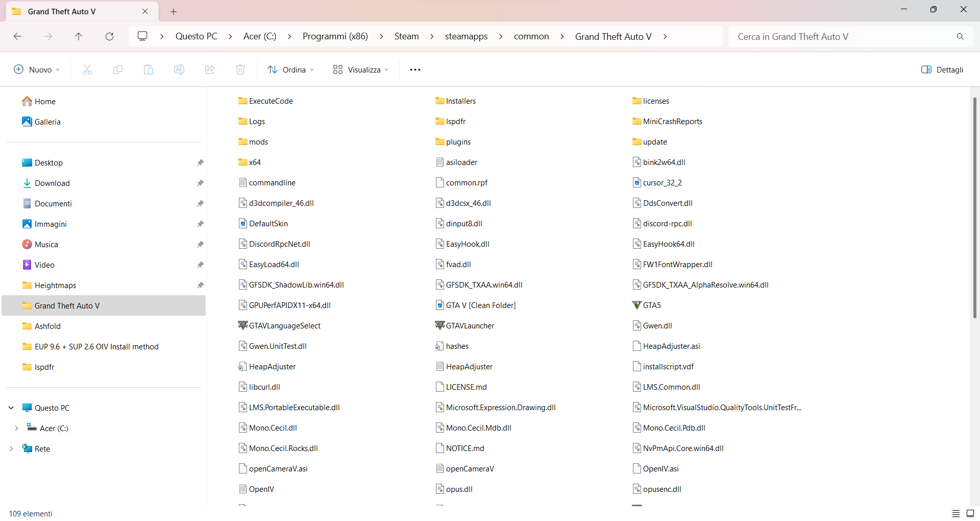Select the update folder icon
This screenshot has width=980, height=521.
pos(636,142)
